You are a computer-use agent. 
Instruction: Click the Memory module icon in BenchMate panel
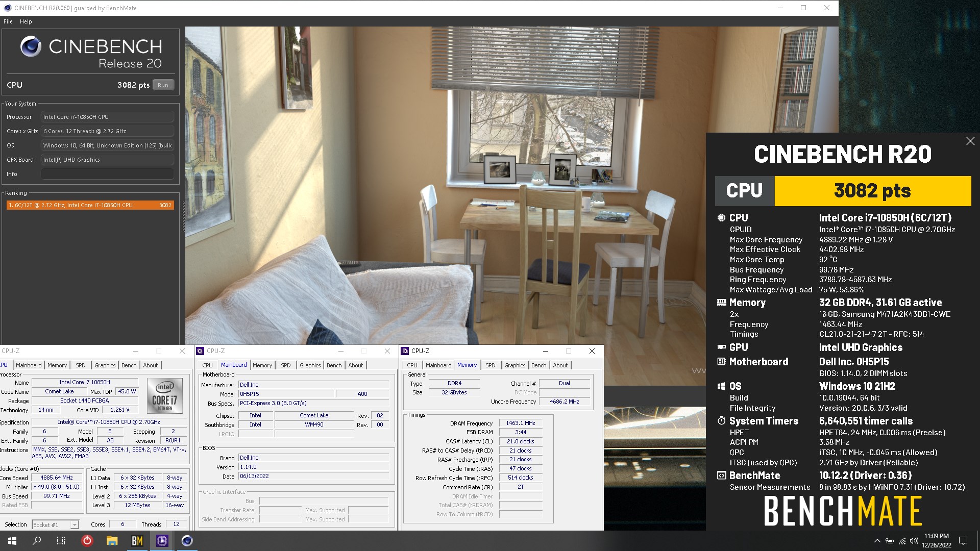tap(721, 303)
